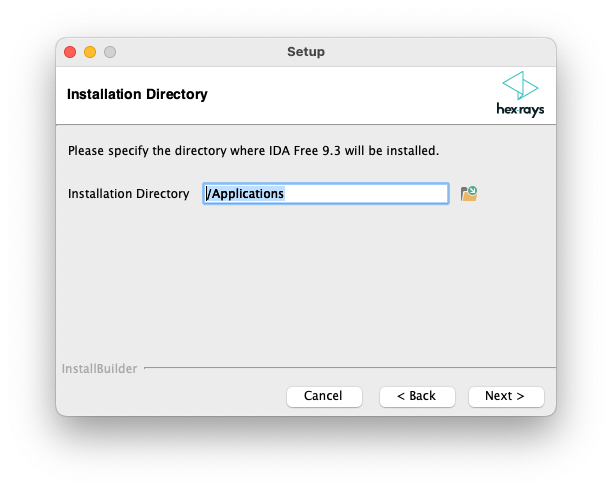Click the Installation Directory field label
This screenshot has height=490, width=612.
(x=128, y=194)
